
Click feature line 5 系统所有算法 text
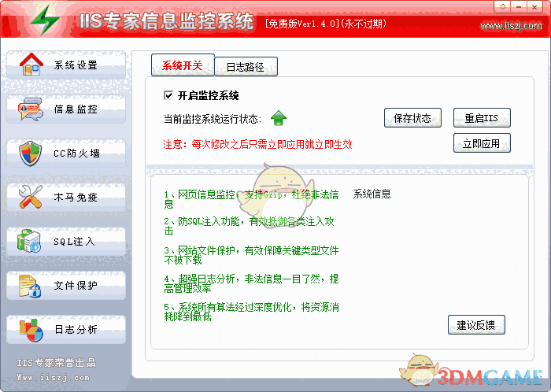click(x=251, y=312)
